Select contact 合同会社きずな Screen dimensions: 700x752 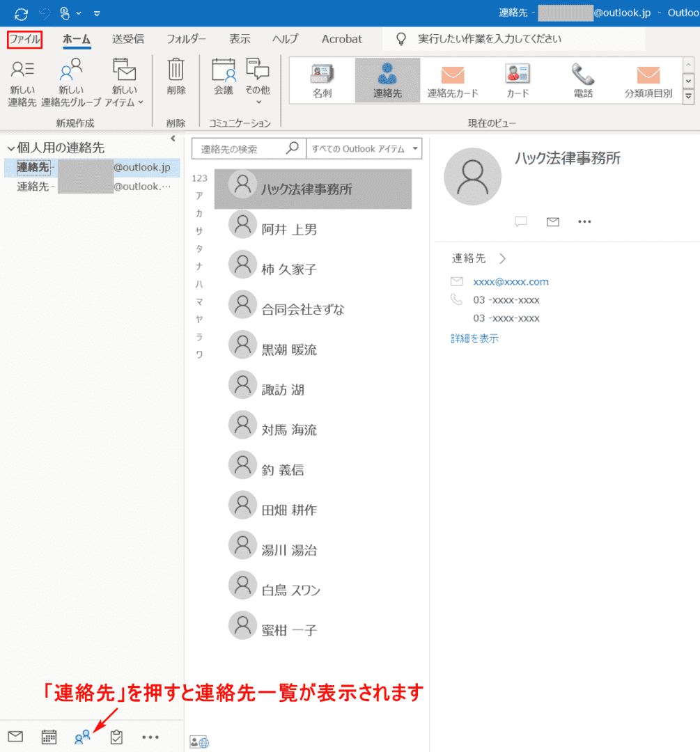(313, 309)
